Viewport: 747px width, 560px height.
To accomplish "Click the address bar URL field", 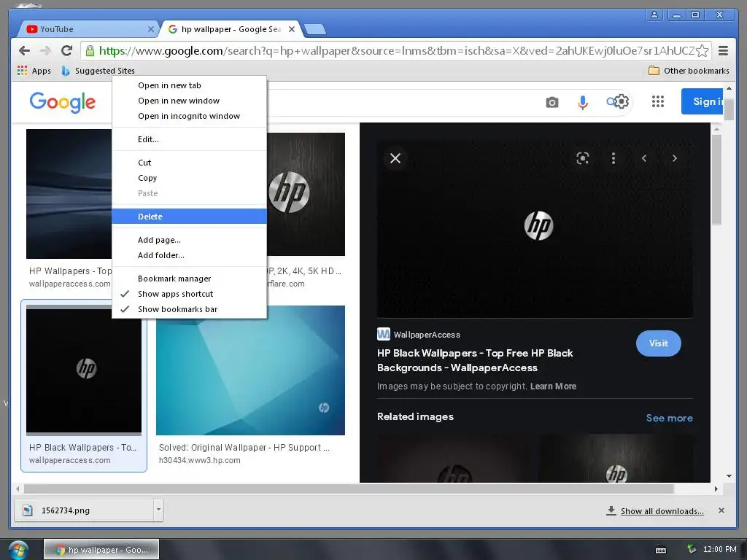I will coord(396,50).
